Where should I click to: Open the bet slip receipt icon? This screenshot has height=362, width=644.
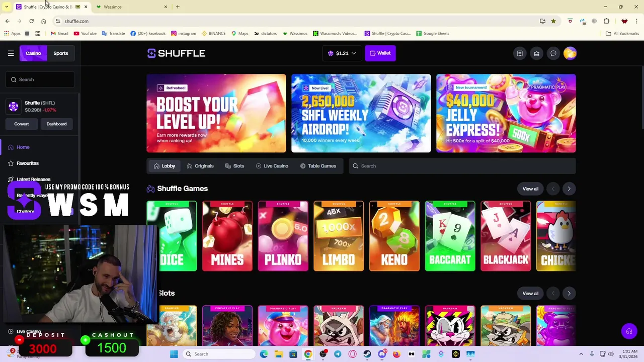click(x=520, y=53)
